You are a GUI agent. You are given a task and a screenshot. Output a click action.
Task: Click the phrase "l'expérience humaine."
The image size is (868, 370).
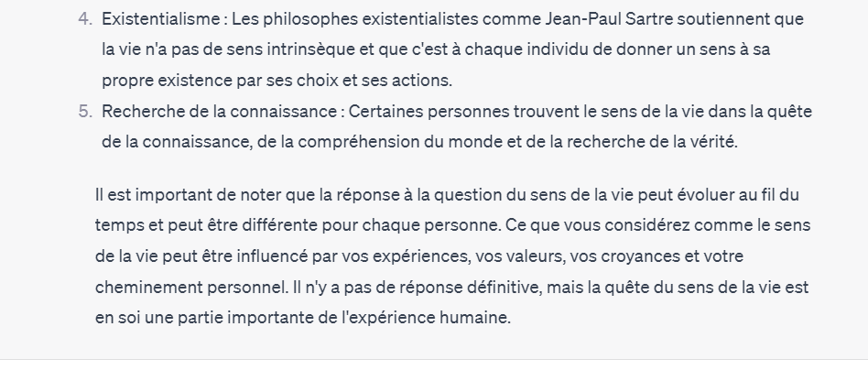[x=427, y=319]
